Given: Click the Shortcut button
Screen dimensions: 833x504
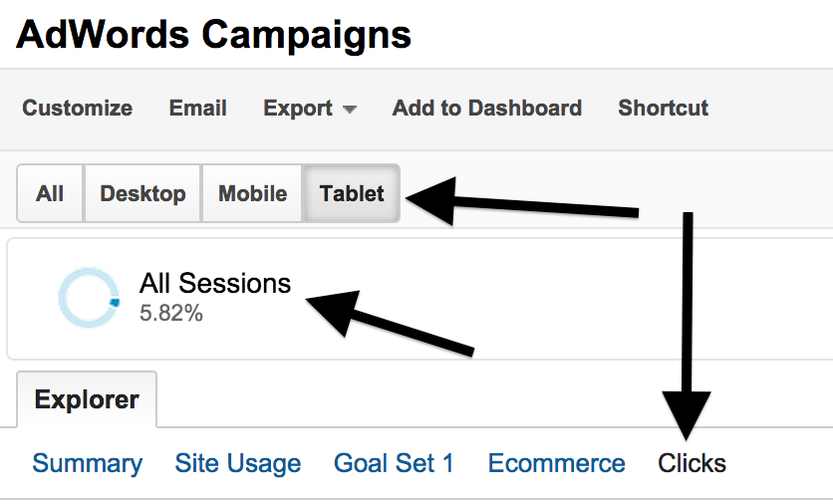Looking at the screenshot, I should coord(663,109).
